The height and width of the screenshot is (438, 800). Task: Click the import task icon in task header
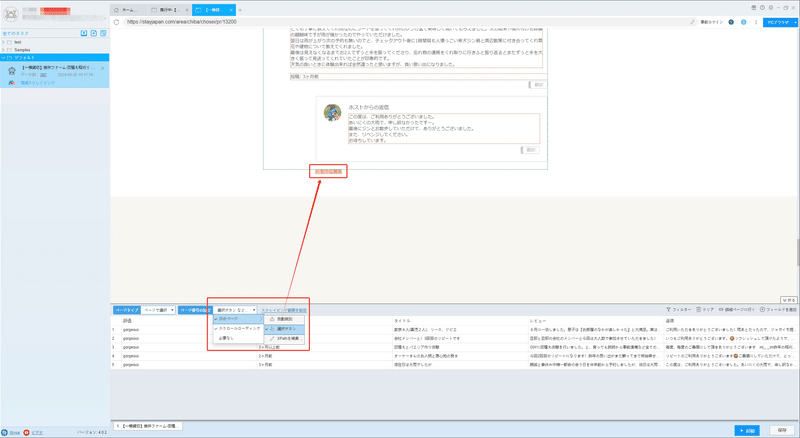click(84, 33)
